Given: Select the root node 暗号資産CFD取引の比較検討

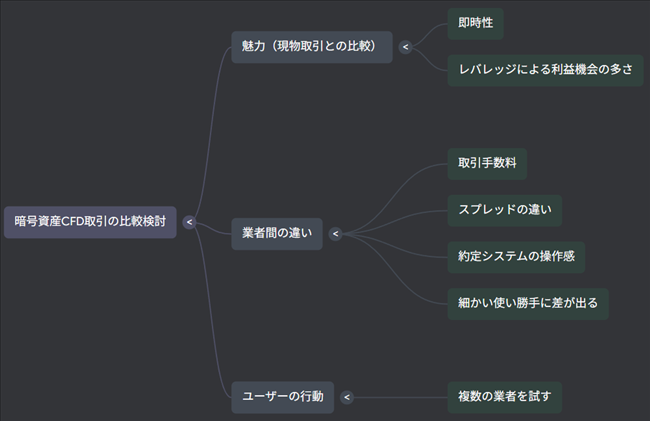Looking at the screenshot, I should click(90, 222).
